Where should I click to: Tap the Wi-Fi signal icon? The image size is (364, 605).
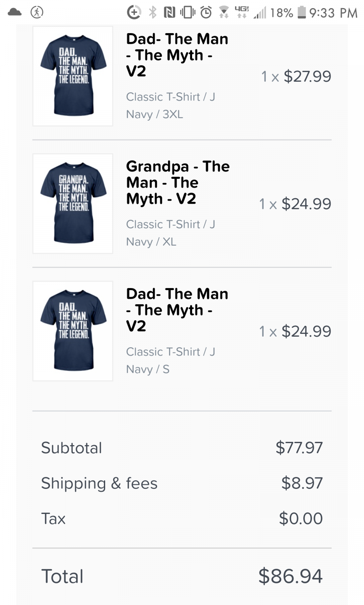224,13
